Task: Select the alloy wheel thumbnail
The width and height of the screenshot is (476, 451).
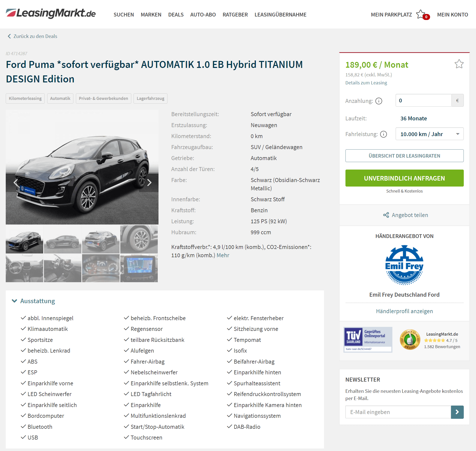Action: [x=139, y=239]
